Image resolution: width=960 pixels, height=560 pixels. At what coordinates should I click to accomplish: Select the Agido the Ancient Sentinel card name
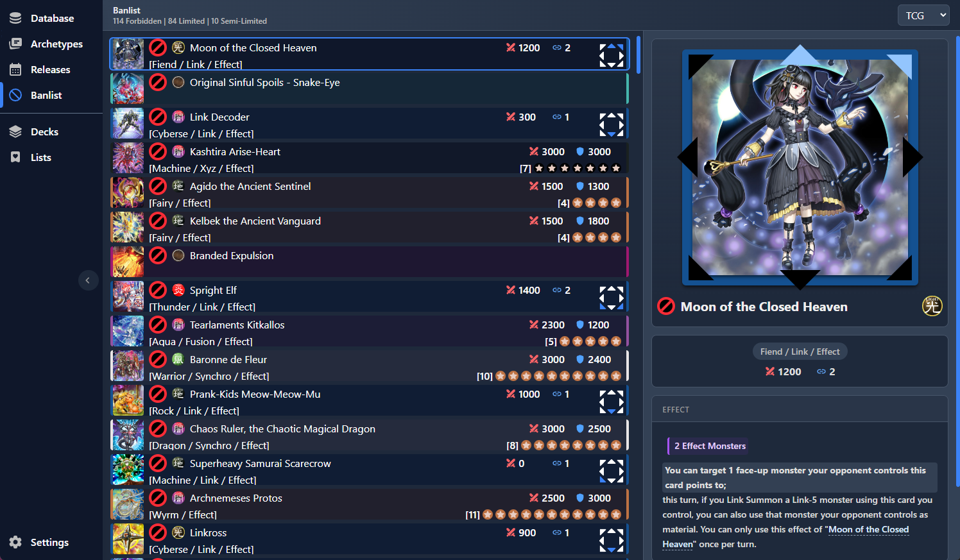pos(250,186)
